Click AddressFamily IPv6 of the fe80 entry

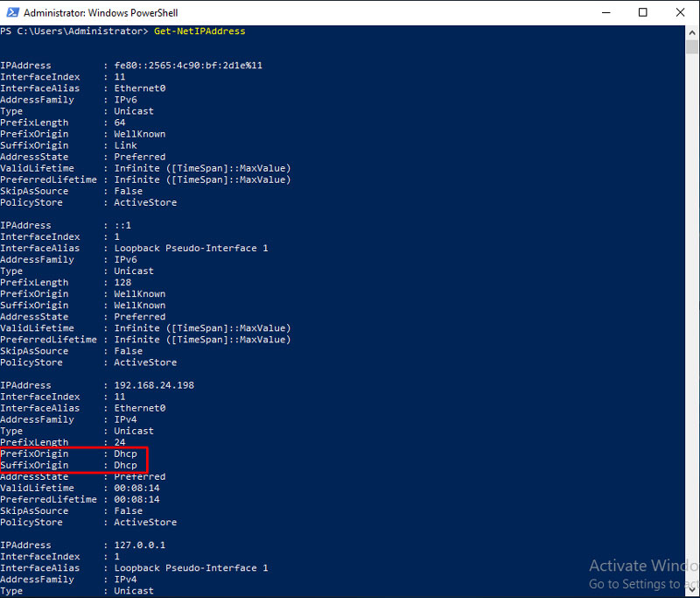pos(125,100)
